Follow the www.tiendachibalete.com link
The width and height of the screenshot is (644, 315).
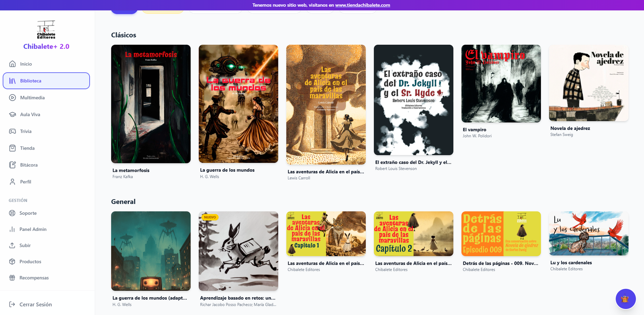pos(362,5)
